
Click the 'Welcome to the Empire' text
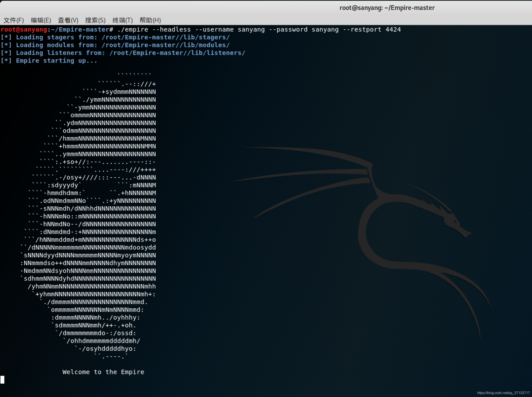(103, 372)
